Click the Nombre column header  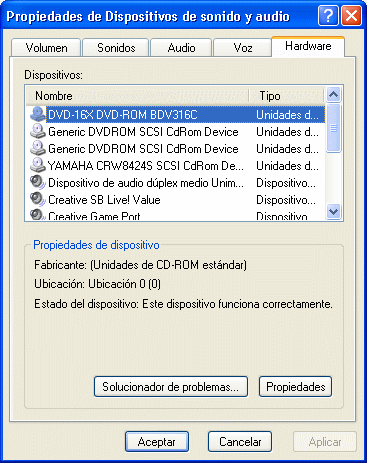point(137,96)
